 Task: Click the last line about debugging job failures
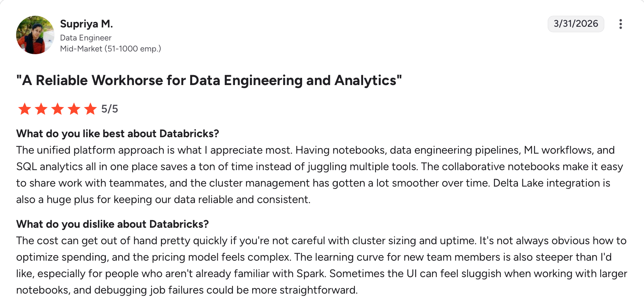pos(187,290)
